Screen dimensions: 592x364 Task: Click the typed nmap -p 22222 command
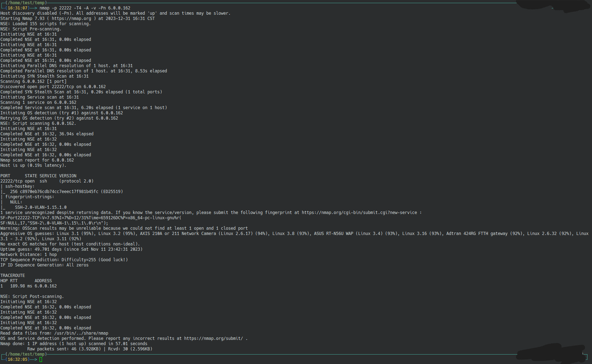click(85, 8)
